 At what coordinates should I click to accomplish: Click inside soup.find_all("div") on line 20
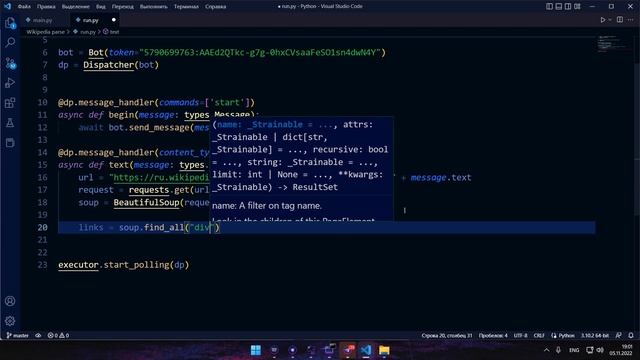(x=169, y=227)
